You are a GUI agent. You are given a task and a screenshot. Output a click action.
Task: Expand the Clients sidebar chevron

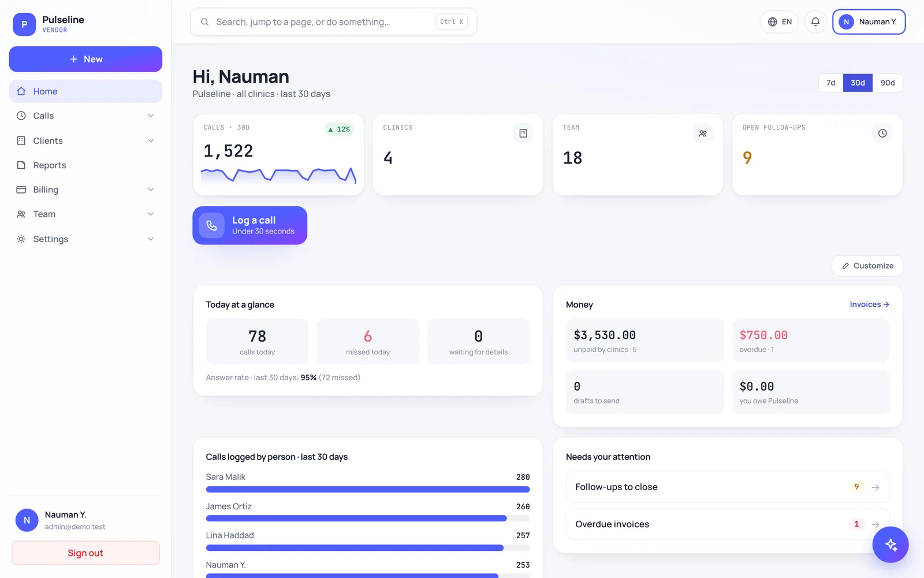point(151,140)
